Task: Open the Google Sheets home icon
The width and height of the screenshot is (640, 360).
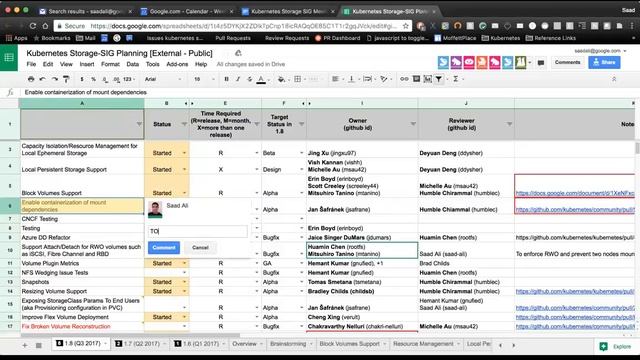Action: [x=9, y=58]
